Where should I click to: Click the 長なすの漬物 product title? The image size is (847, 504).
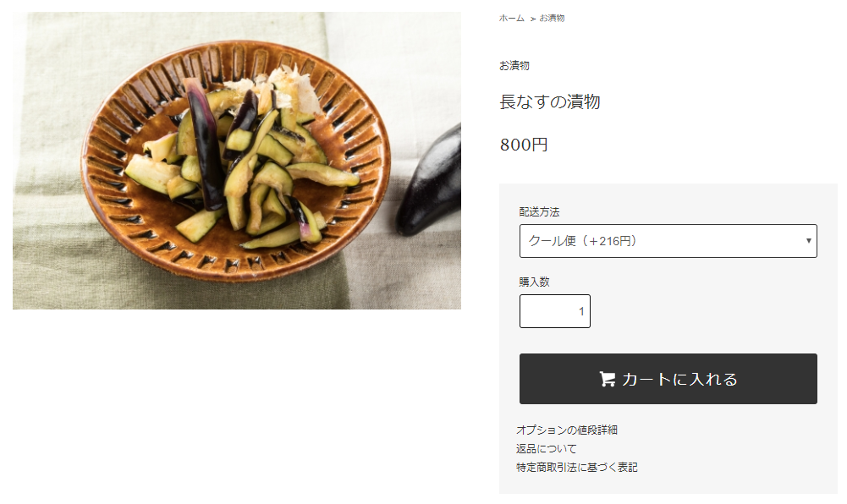(x=550, y=102)
